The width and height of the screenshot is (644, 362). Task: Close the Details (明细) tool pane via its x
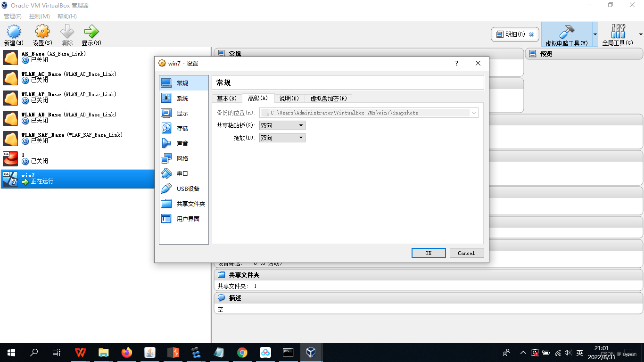531,34
